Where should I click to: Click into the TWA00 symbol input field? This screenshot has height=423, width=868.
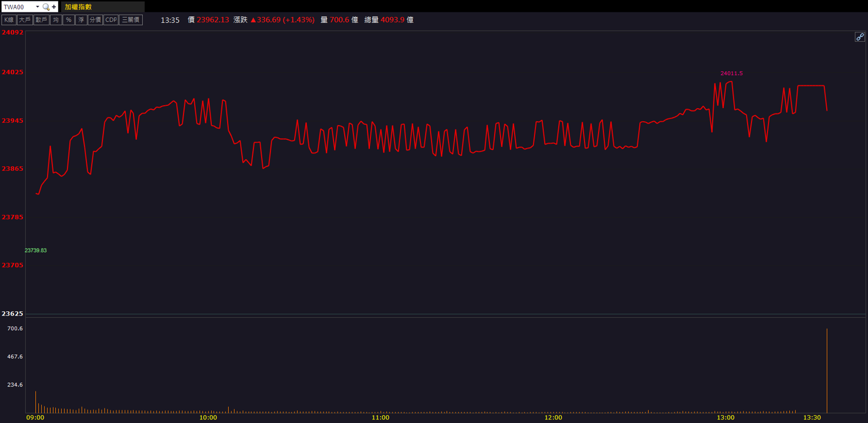click(18, 7)
